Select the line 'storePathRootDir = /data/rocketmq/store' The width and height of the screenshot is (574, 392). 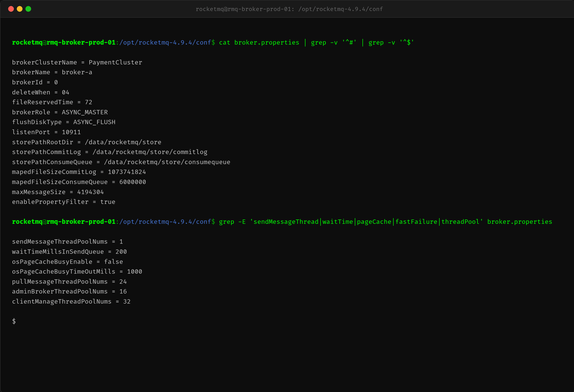click(87, 142)
